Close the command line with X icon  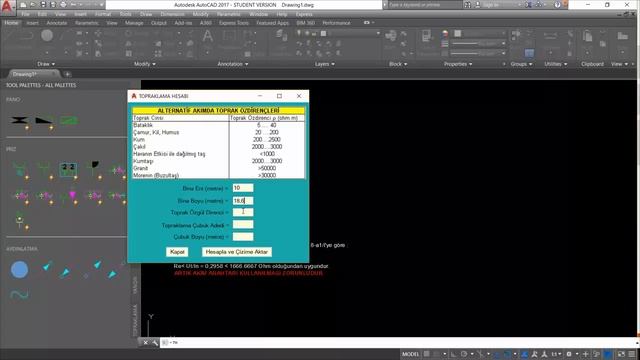point(145,343)
